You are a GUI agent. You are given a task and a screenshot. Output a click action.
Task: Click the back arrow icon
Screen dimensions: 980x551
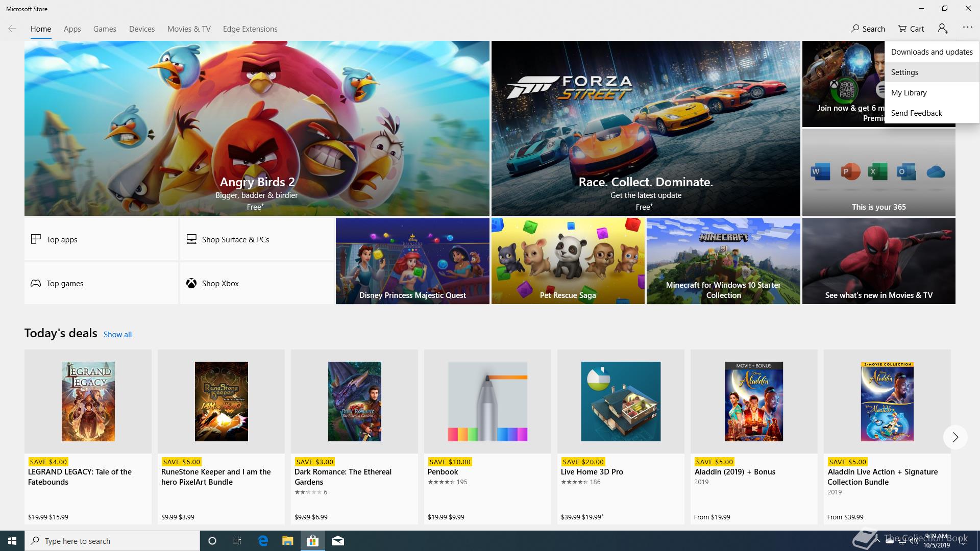[x=12, y=29]
